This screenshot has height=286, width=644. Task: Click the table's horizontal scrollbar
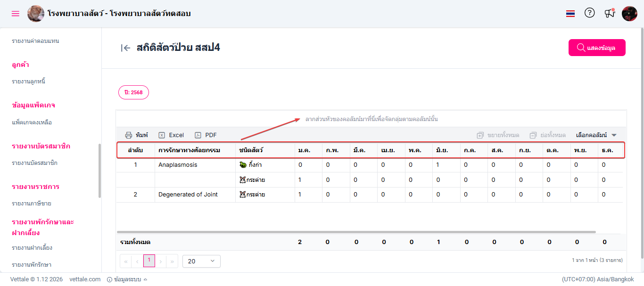(356, 232)
